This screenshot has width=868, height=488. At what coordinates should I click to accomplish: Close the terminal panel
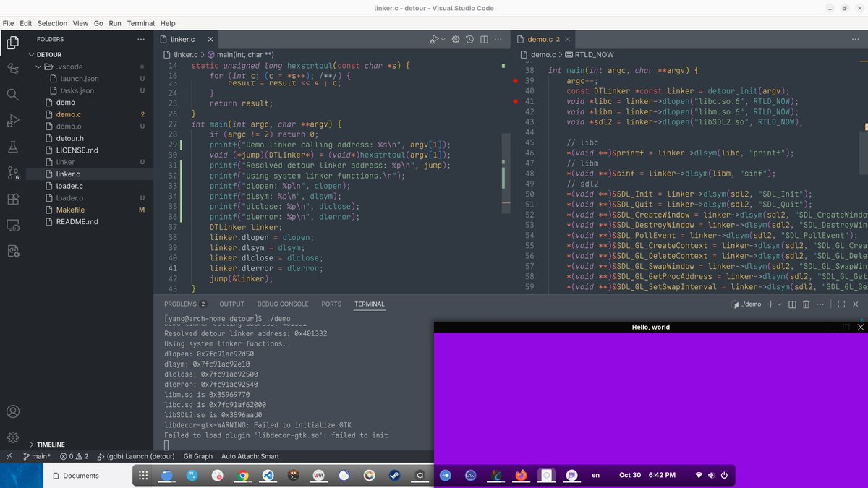[x=854, y=304]
